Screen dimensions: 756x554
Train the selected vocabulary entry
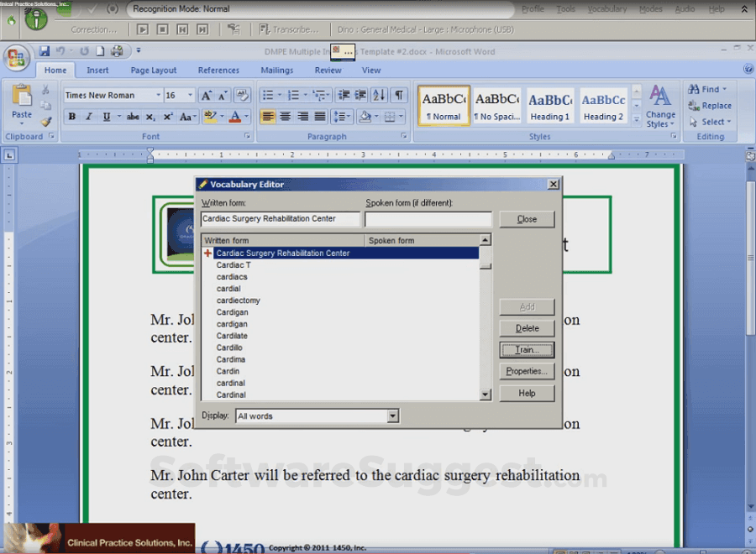click(x=527, y=349)
